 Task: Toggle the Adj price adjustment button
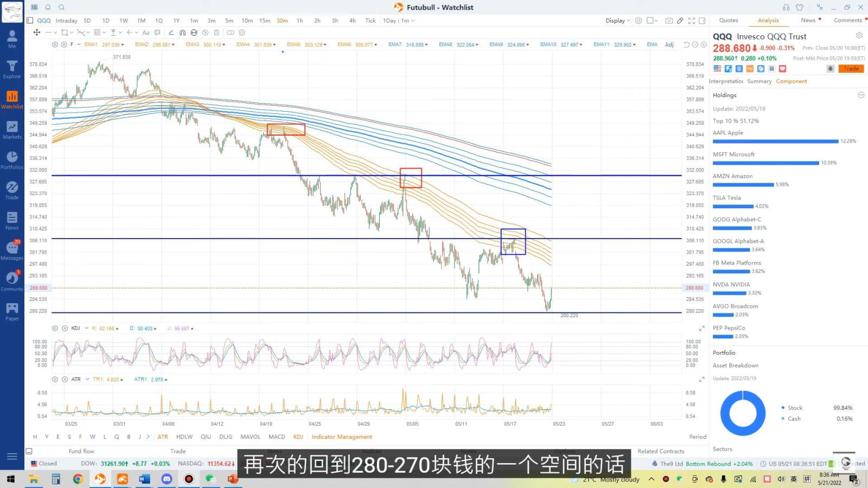(x=669, y=44)
